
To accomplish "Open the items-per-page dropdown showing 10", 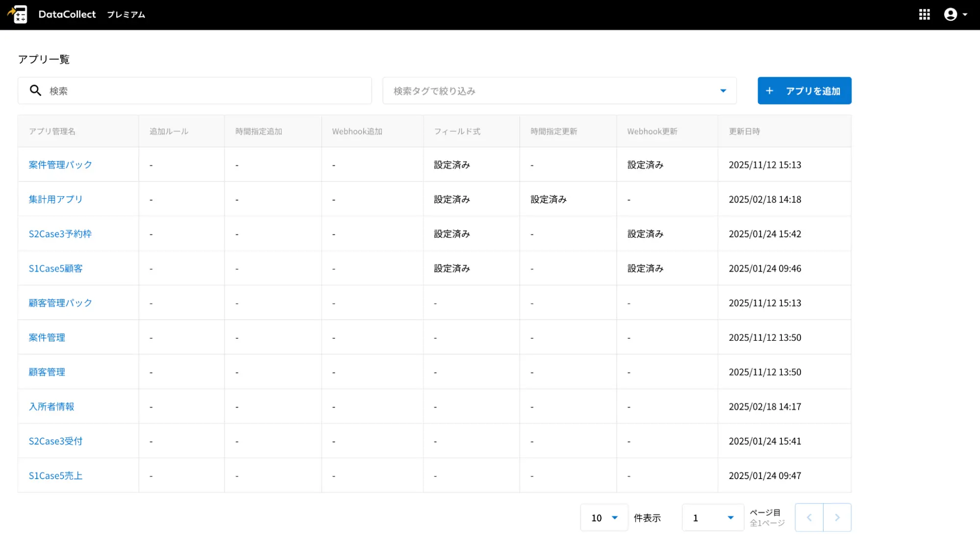I will (604, 517).
